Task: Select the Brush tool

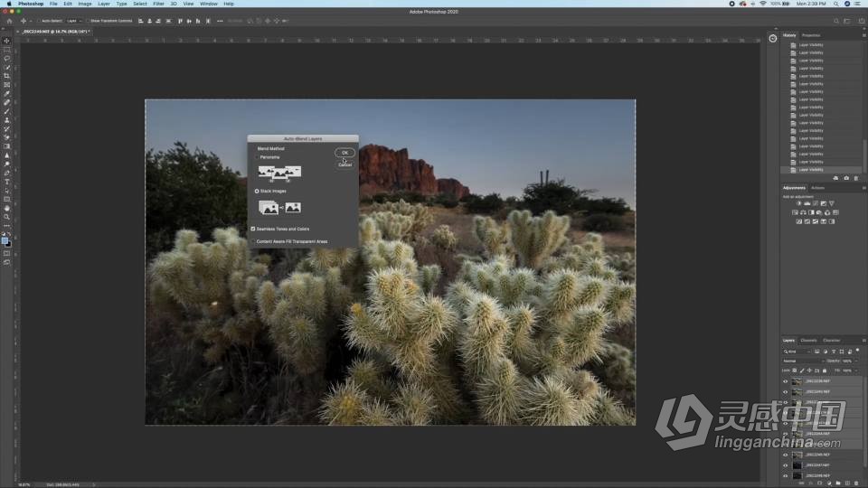Action: point(6,111)
